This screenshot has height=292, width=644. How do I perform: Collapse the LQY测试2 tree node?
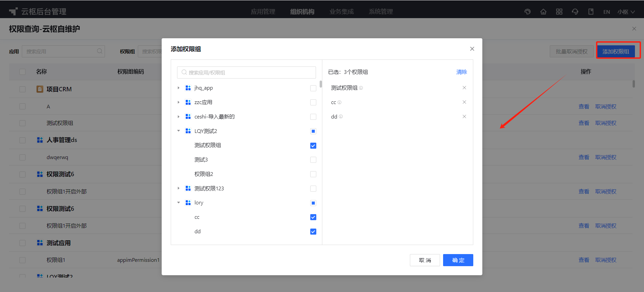tap(178, 131)
